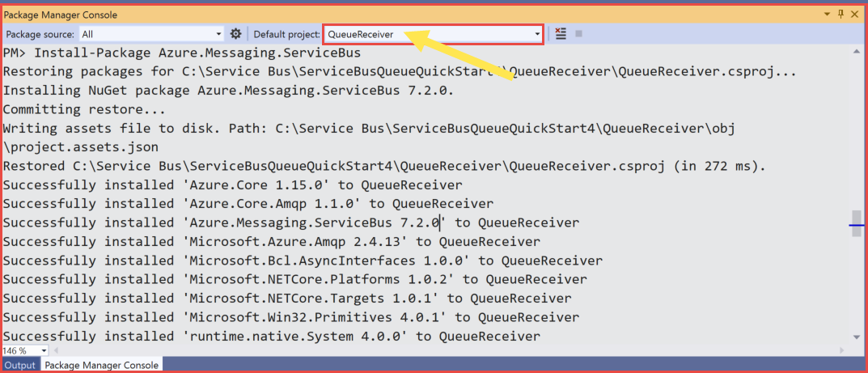This screenshot has width=868, height=373.
Task: Toggle auto hide pin icon
Action: [x=840, y=15]
